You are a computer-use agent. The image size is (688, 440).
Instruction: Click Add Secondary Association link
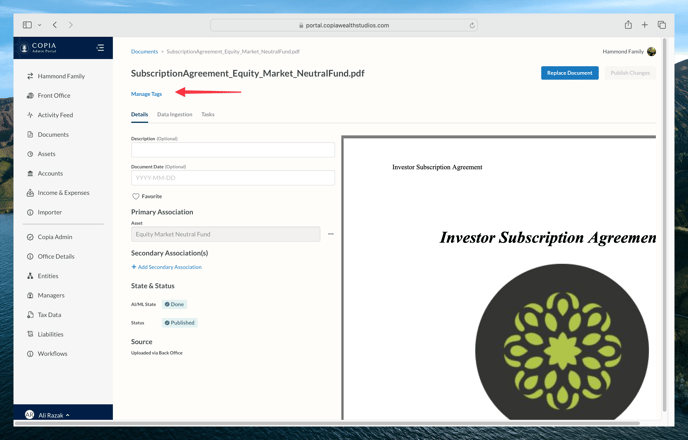(167, 267)
